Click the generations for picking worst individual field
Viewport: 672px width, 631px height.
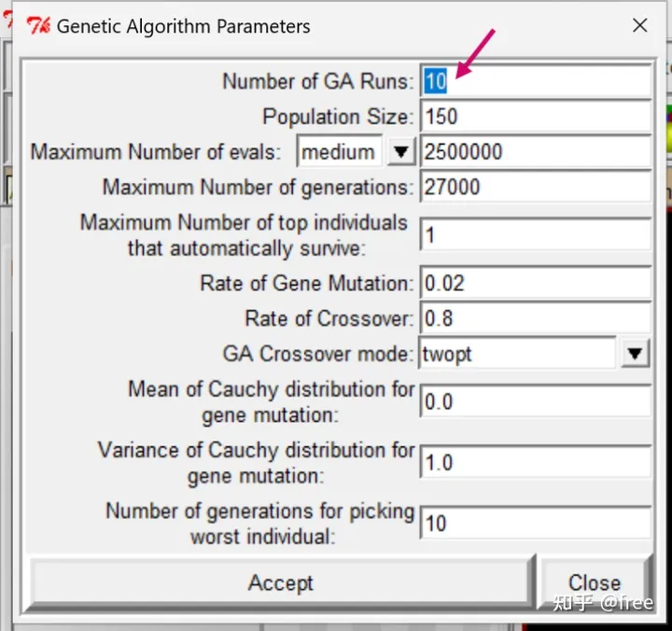[535, 523]
